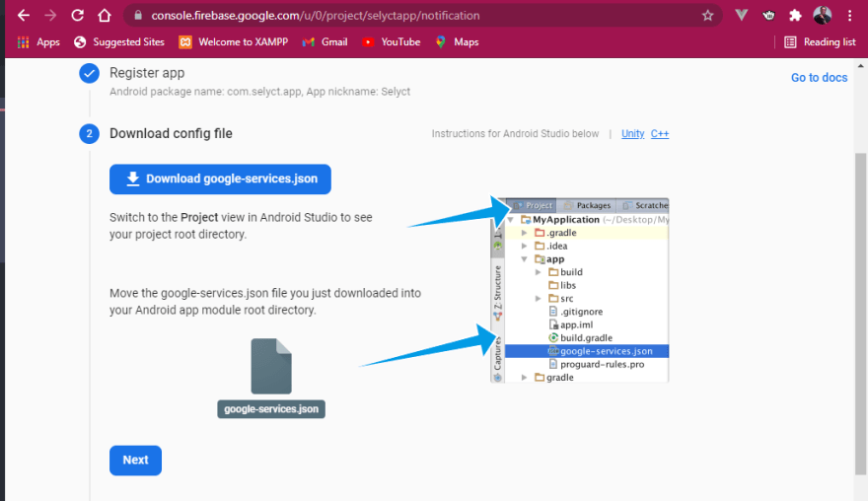Go forward with the browser forward arrow
The height and width of the screenshot is (501, 868).
tap(50, 16)
